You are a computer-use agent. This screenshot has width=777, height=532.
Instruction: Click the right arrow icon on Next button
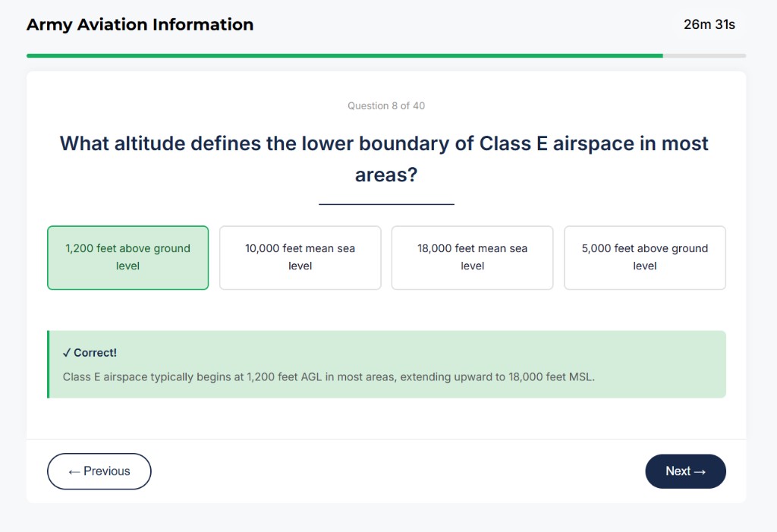click(x=700, y=471)
